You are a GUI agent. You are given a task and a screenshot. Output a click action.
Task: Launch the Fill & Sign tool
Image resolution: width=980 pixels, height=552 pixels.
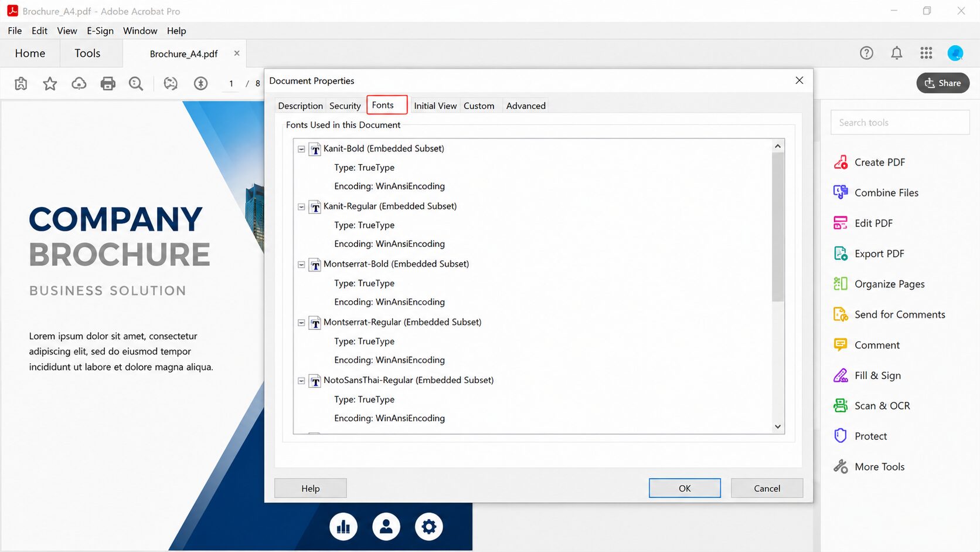[867, 376]
